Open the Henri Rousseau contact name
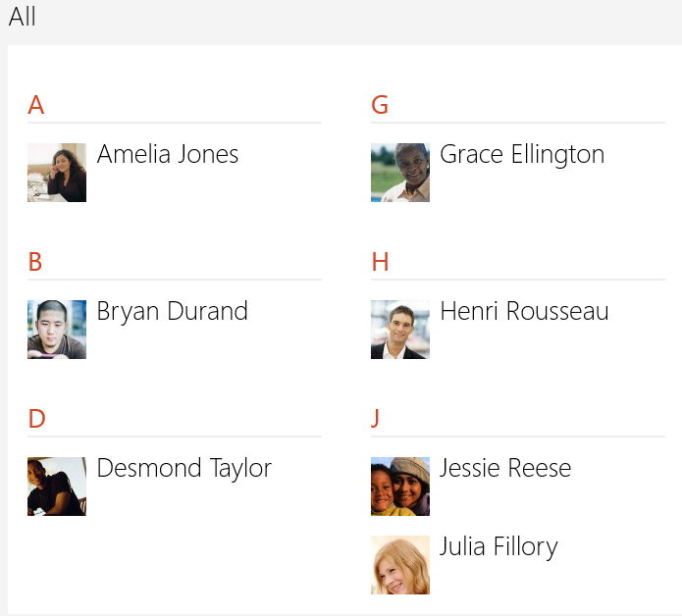The height and width of the screenshot is (616, 682). click(524, 312)
